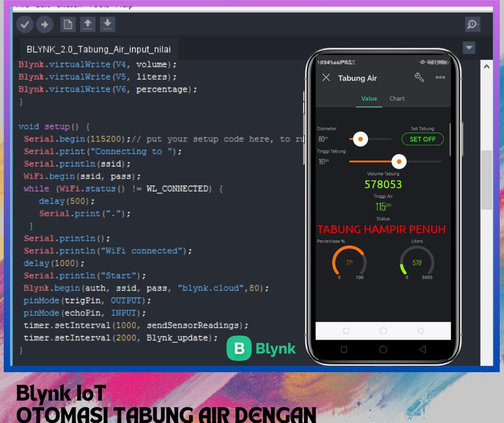Open a sketch with the up-arrow icon
504x423 pixels.
88,25
